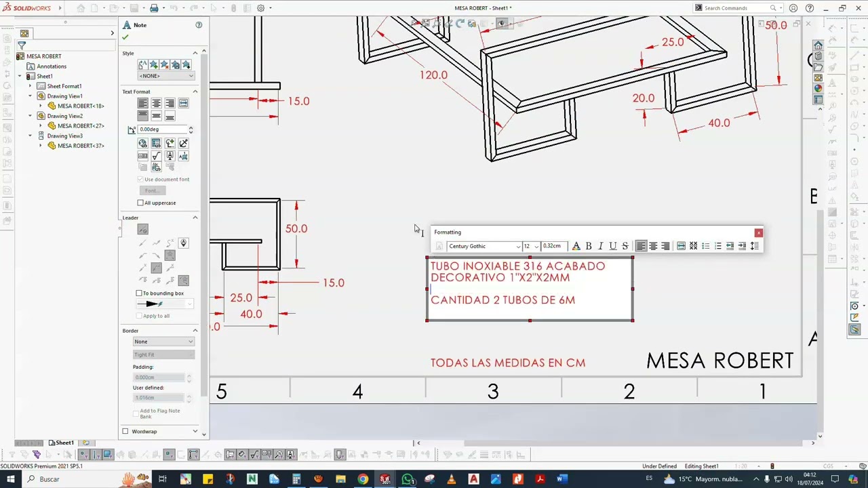Image resolution: width=868 pixels, height=488 pixels.
Task: Load style icon in Style section
Action: [x=186, y=65]
